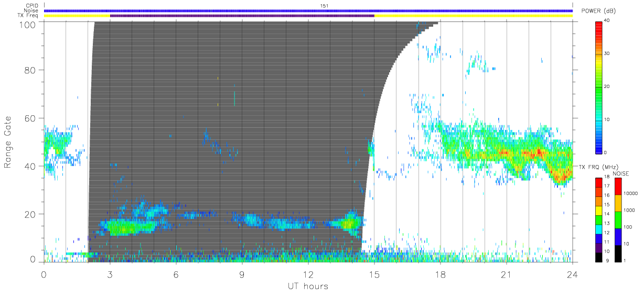Click the CPID value 151
The height and width of the screenshot is (297, 644).
click(324, 6)
